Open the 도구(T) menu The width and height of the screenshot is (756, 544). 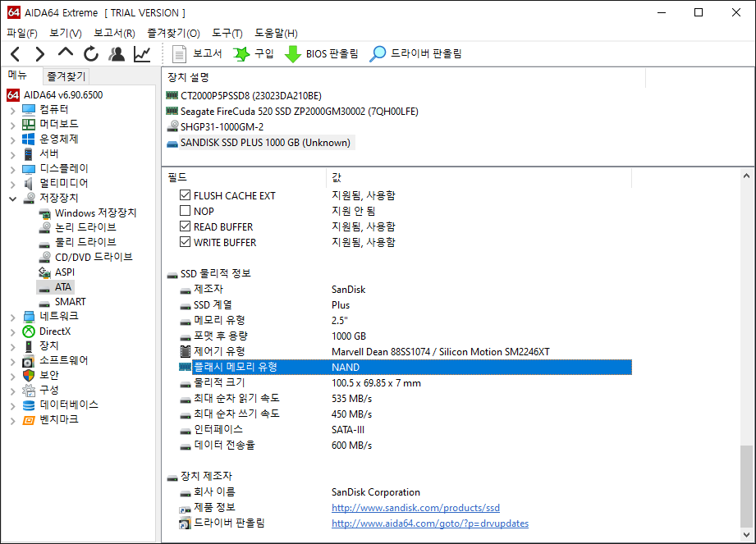(227, 34)
